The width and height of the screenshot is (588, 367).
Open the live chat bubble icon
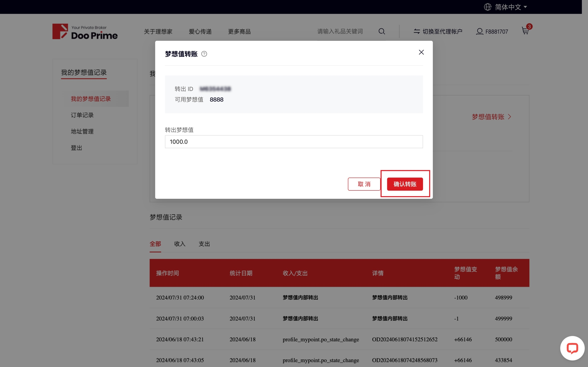point(572,348)
